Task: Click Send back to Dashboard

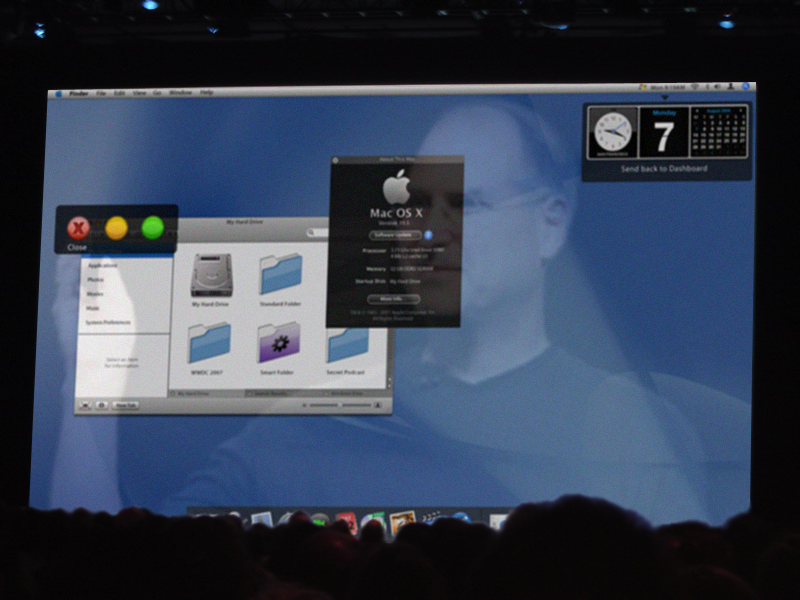Action: 664,169
